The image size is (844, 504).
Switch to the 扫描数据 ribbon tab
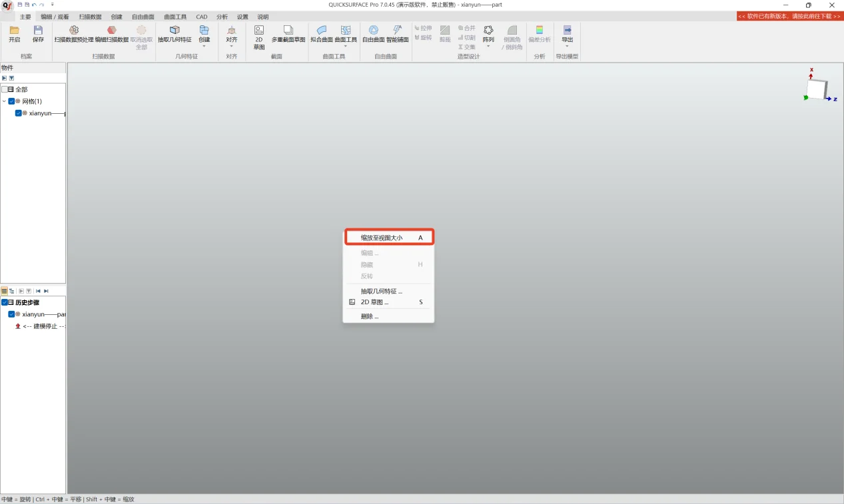[90, 17]
